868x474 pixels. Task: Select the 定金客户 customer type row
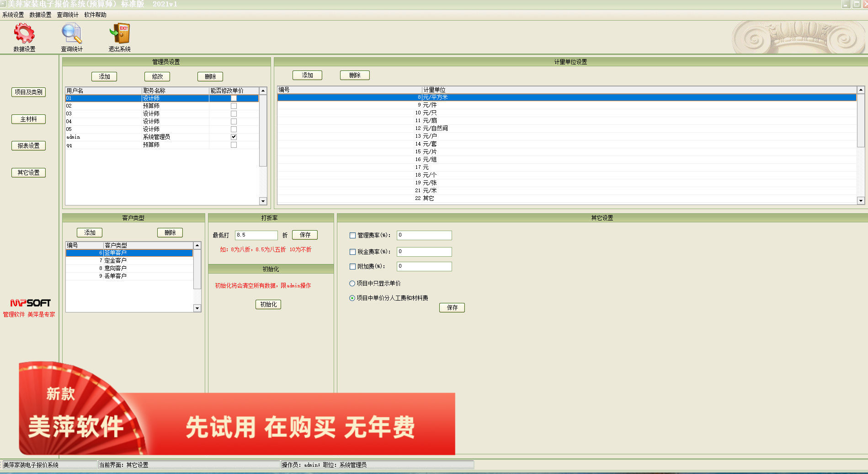129,260
